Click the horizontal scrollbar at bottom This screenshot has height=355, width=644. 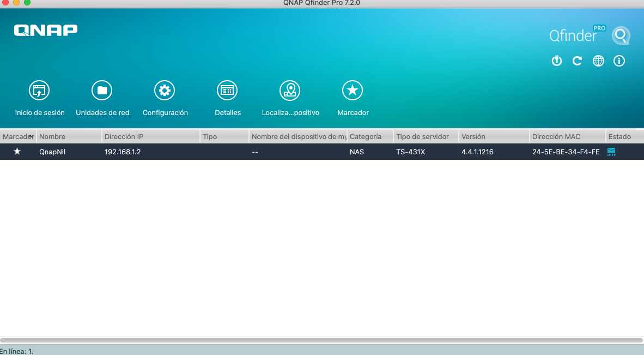tap(321, 340)
